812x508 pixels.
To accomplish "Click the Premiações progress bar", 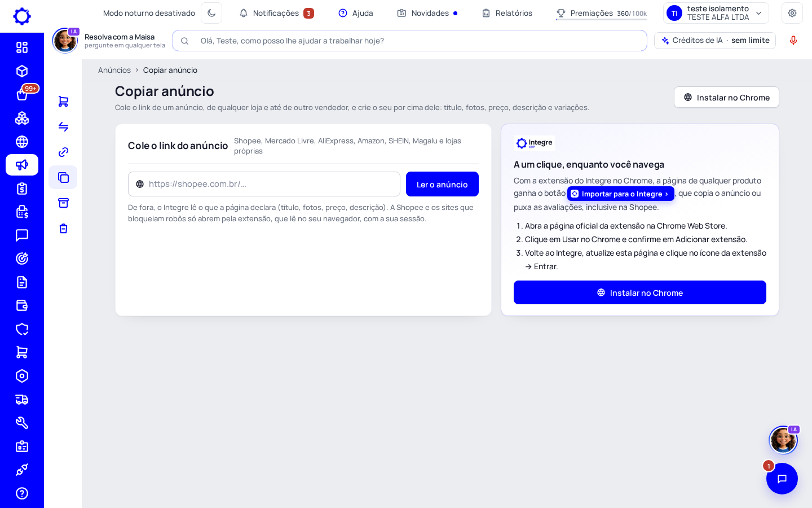I will [x=601, y=19].
